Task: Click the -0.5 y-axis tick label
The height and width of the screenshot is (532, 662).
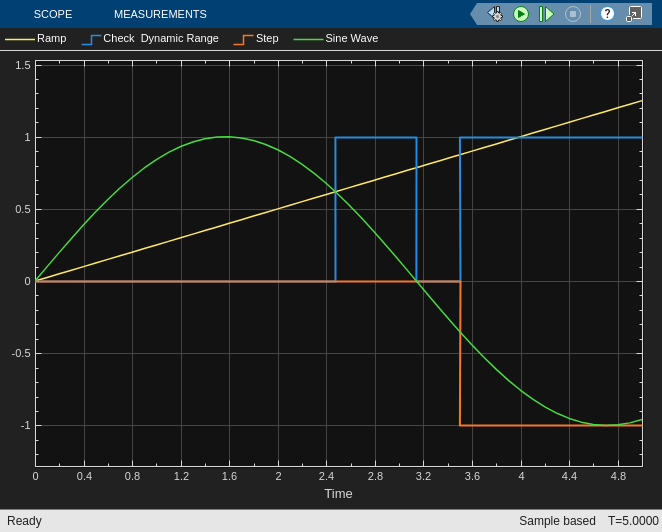Action: [21, 353]
